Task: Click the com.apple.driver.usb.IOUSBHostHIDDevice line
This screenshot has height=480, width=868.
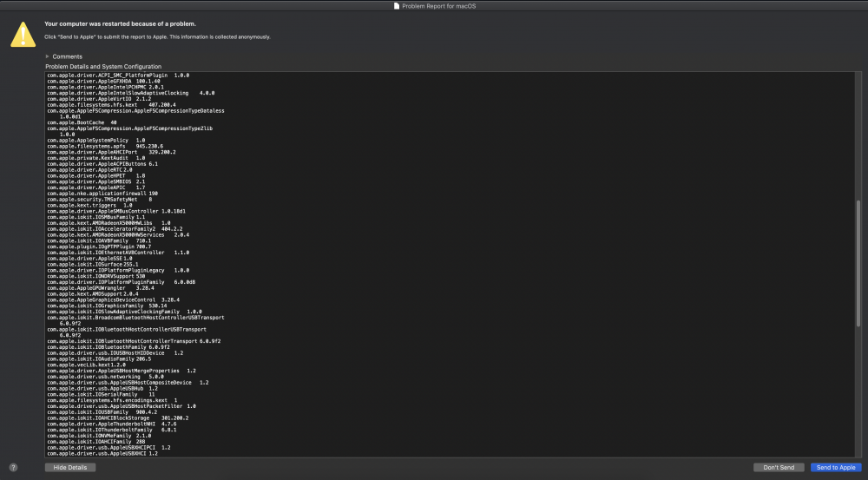Action: click(115, 353)
